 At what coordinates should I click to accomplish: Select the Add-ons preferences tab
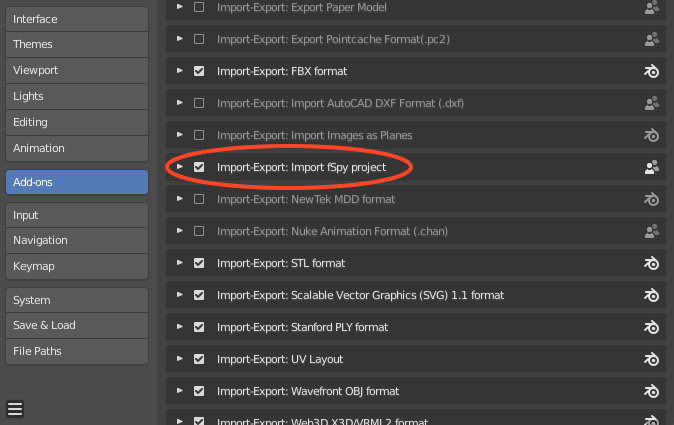click(77, 182)
